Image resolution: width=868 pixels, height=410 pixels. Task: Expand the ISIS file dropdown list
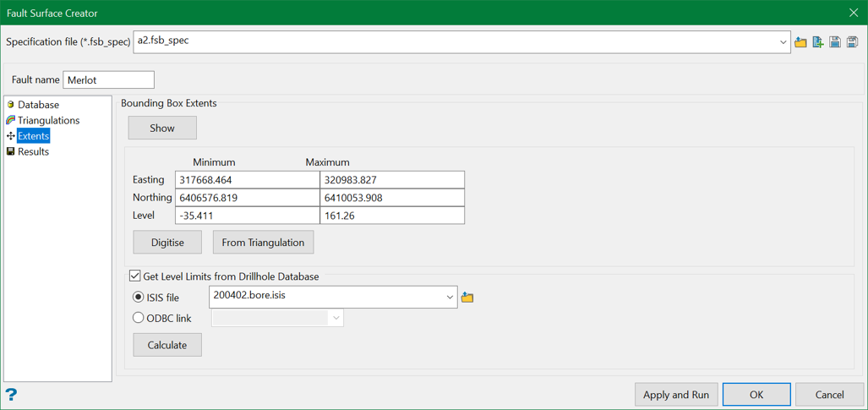[x=449, y=298]
